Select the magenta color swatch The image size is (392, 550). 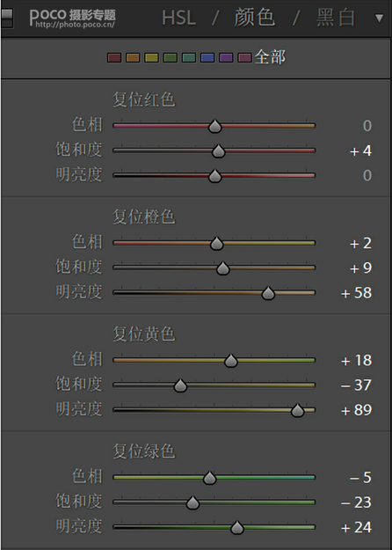tap(244, 58)
